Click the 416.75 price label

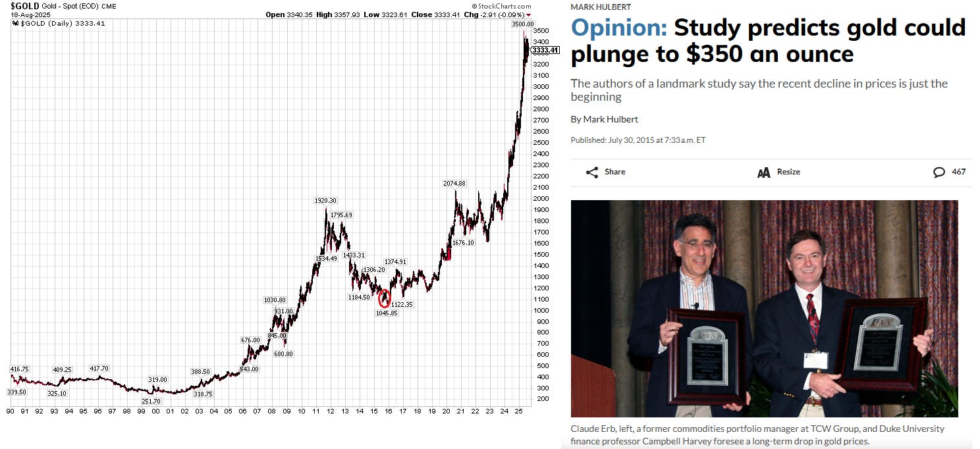[x=19, y=369]
